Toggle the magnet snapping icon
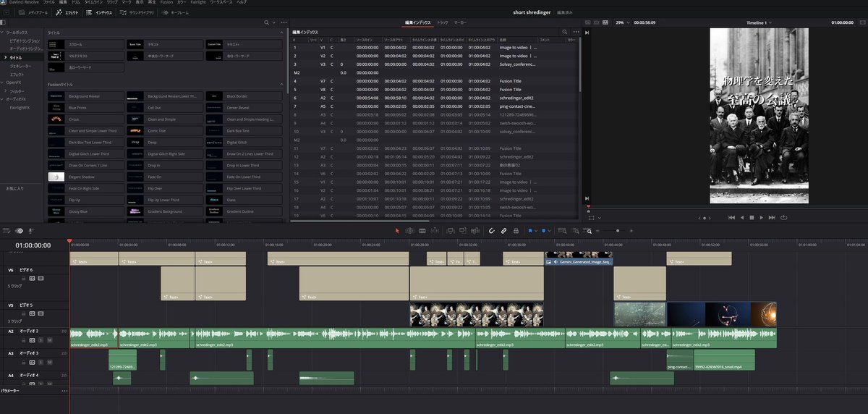 [491, 230]
